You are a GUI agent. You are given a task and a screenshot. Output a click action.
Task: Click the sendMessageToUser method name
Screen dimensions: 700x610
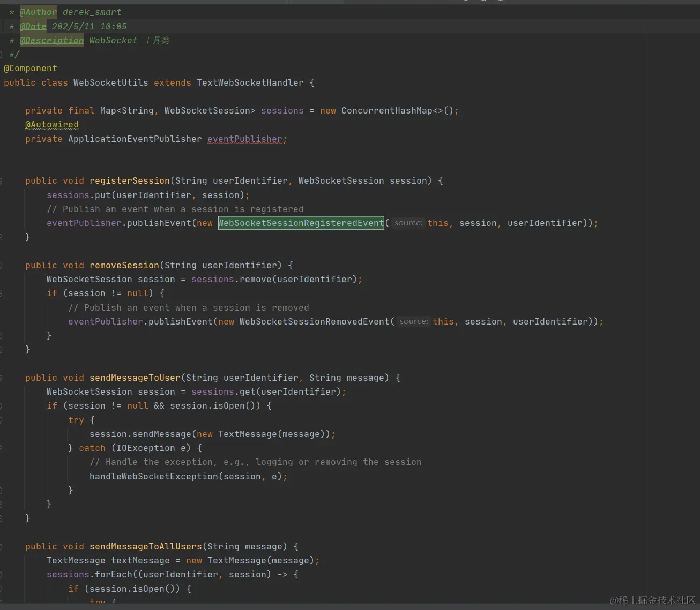click(135, 378)
